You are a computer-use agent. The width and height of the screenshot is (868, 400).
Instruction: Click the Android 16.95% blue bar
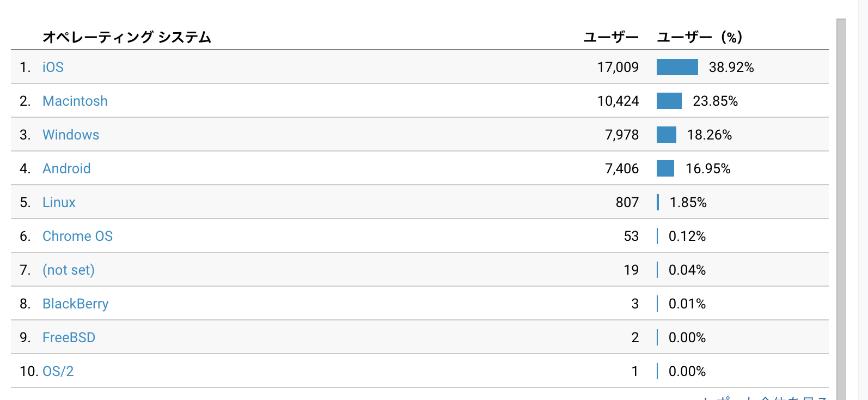click(x=665, y=168)
